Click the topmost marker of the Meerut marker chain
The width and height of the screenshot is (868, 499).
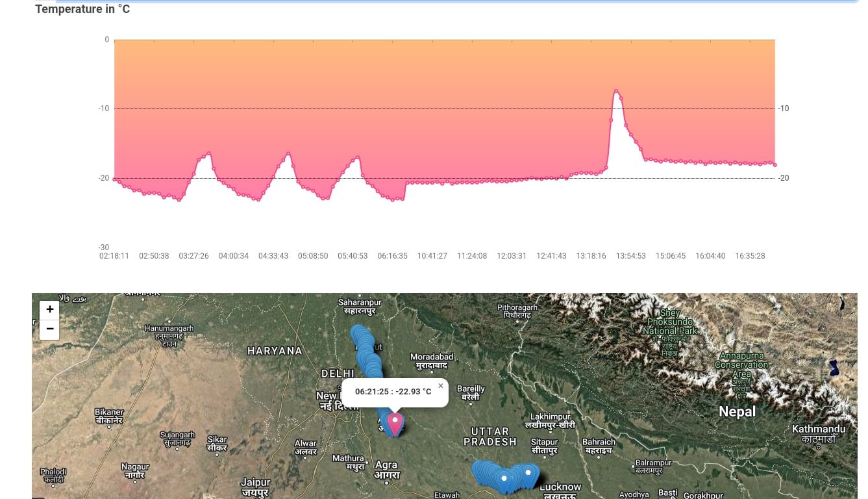[357, 331]
